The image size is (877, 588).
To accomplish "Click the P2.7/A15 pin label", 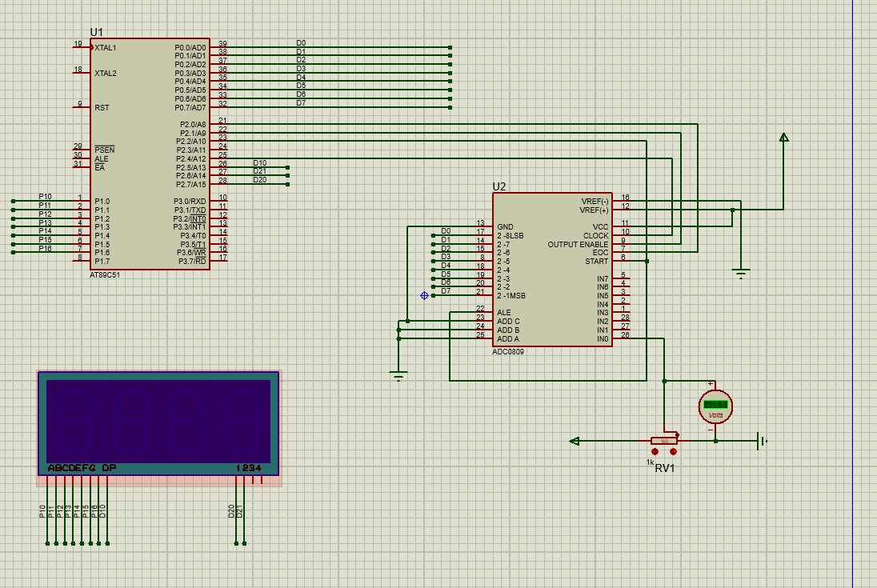I will click(190, 185).
